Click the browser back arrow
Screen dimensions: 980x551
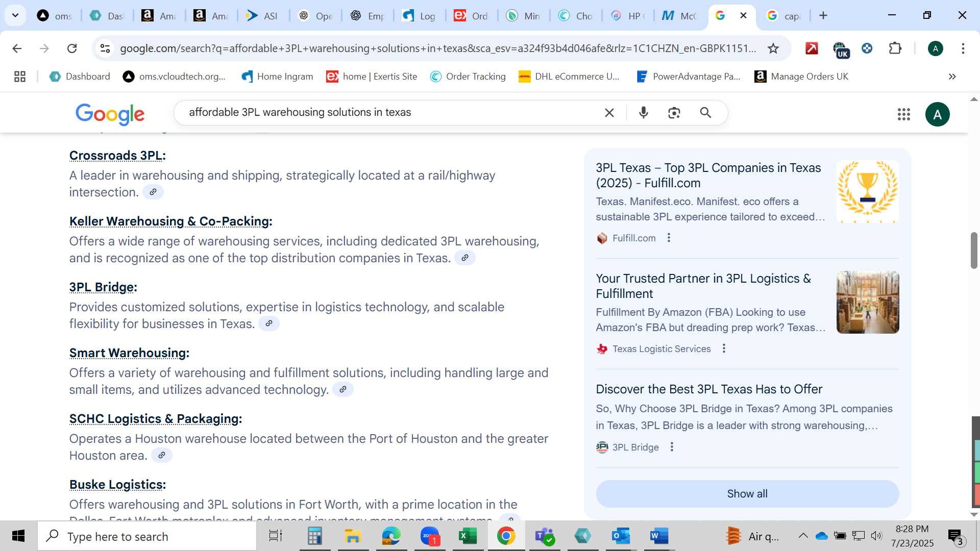point(17,48)
